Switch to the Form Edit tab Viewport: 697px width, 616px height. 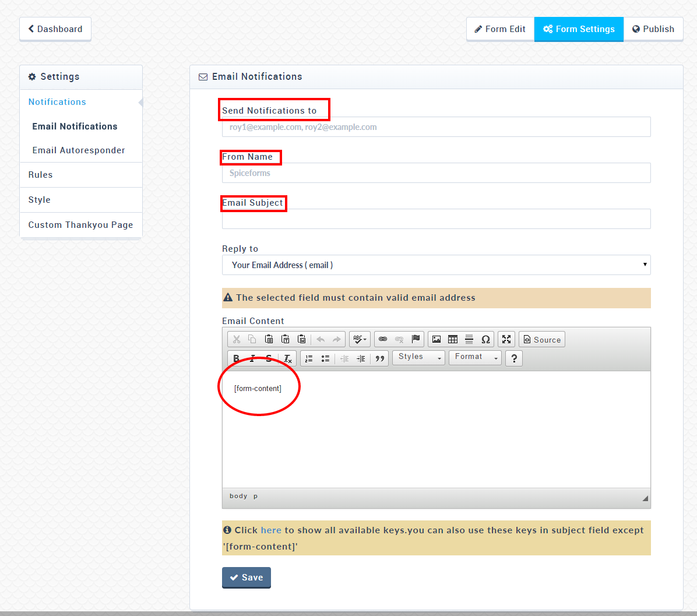pyautogui.click(x=500, y=29)
